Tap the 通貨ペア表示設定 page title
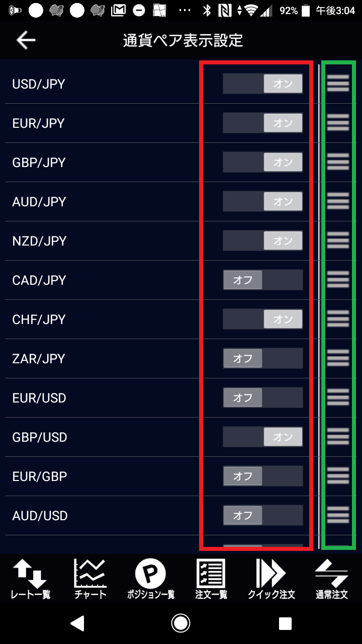This screenshot has height=644, width=362. pos(183,41)
